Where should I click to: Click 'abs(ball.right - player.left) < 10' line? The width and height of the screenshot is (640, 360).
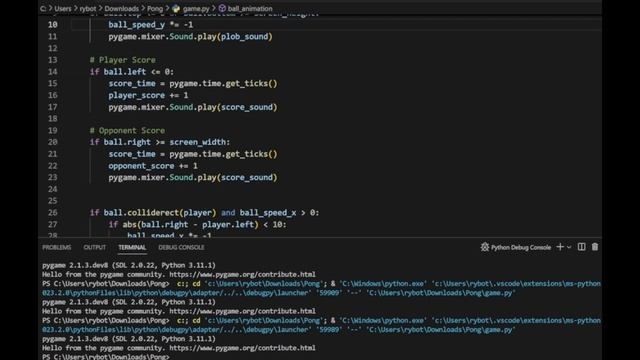[198, 224]
